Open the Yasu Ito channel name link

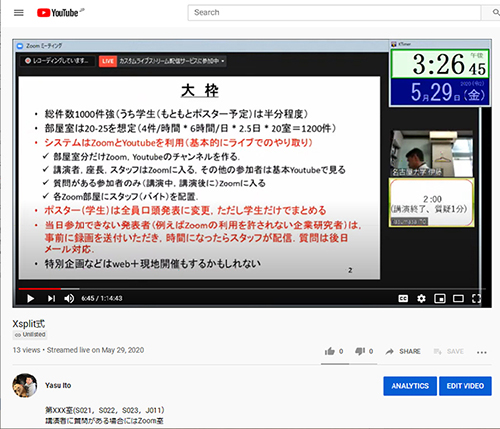[58, 385]
